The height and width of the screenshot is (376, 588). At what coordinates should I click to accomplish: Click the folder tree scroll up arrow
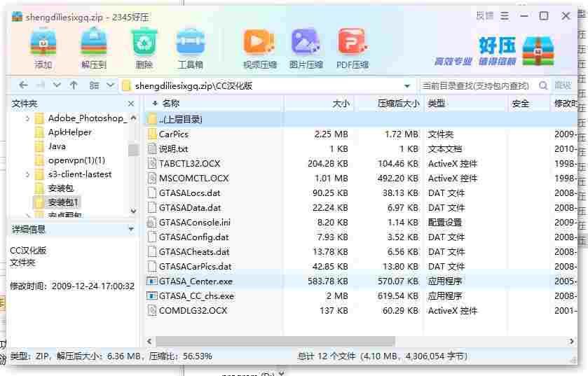click(133, 118)
